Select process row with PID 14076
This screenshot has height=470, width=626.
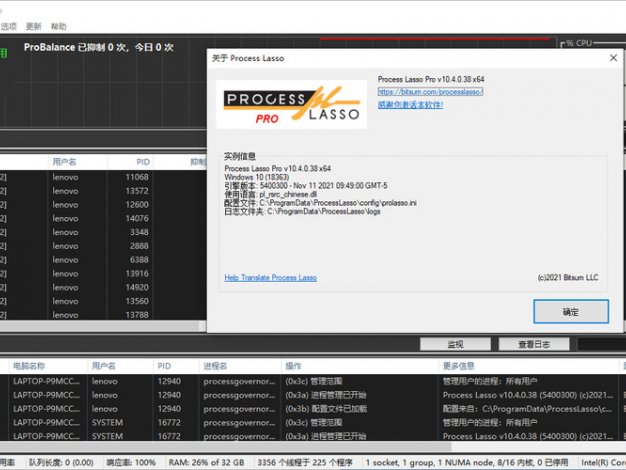[x=103, y=218]
